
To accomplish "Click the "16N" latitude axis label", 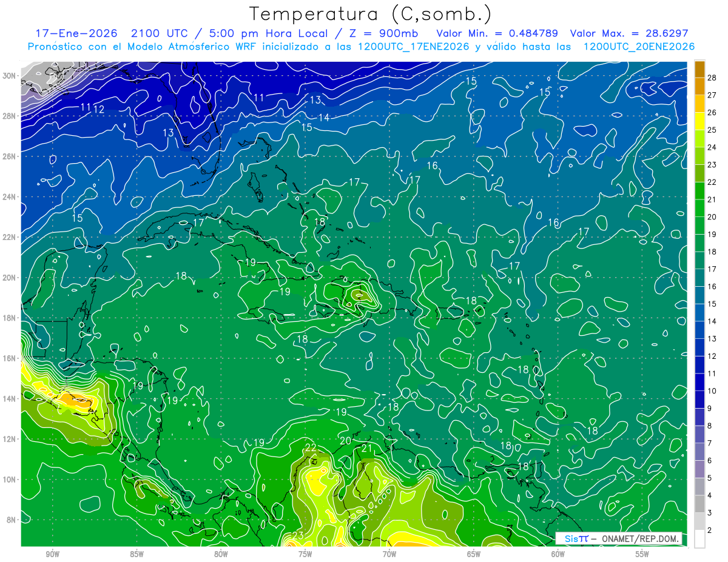I will pyautogui.click(x=10, y=358).
